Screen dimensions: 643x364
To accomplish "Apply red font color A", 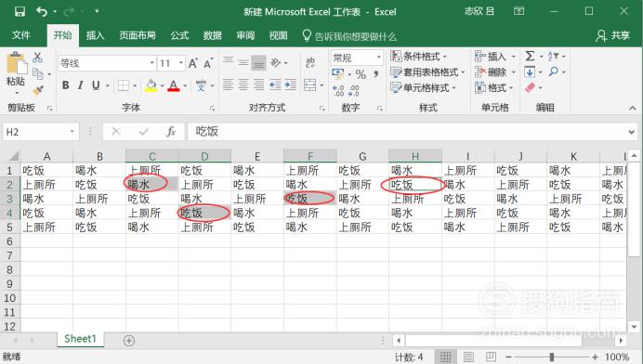I will pos(174,85).
